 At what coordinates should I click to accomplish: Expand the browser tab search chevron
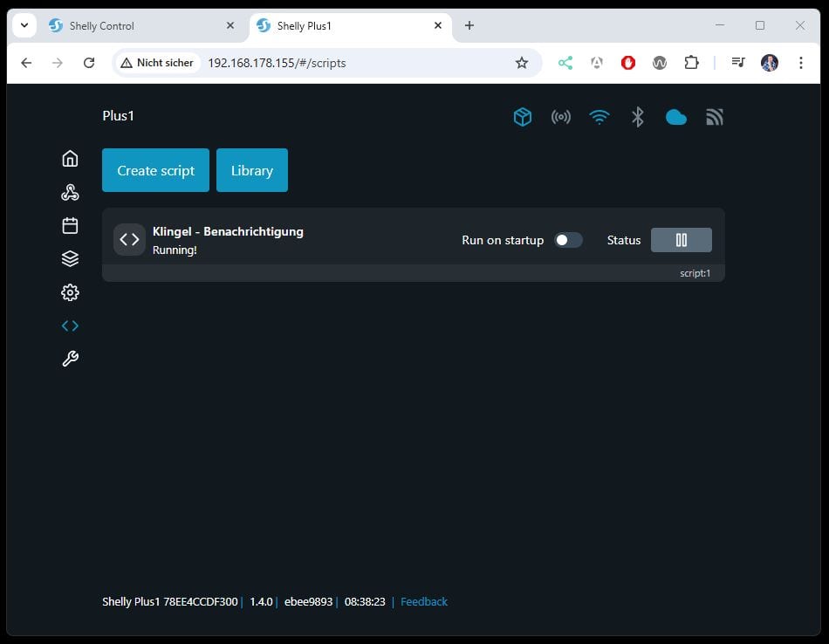(24, 25)
